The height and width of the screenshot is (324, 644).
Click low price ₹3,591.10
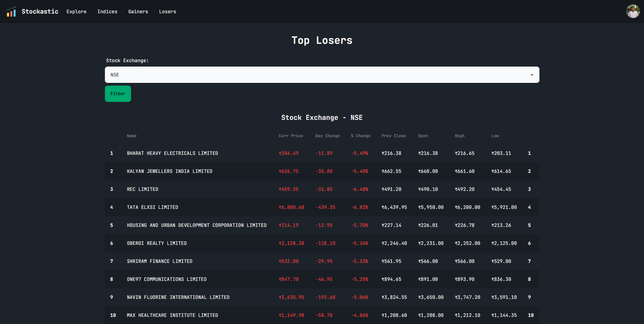(x=504, y=297)
